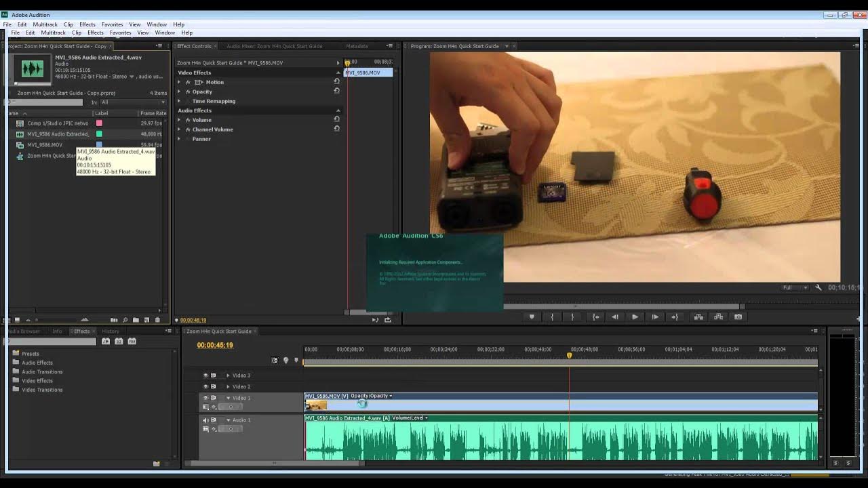Filter Accelerated Effects badge icon
Screen dimensions: 868x488
click(106, 342)
